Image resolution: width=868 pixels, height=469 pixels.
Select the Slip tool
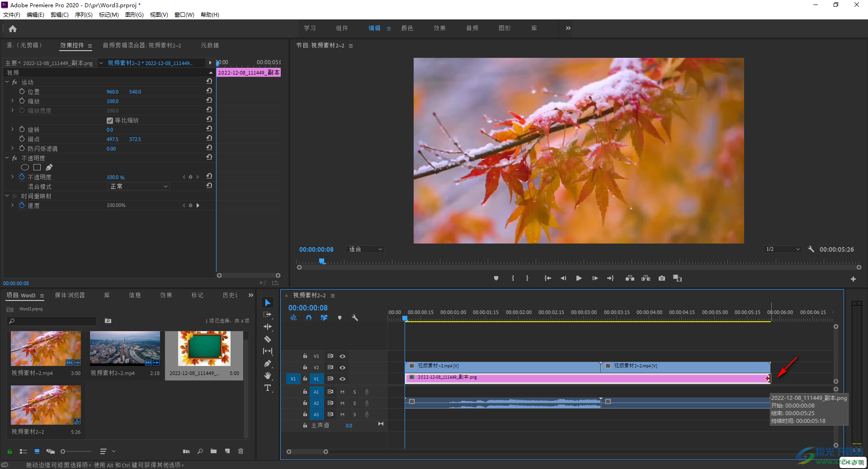tap(268, 351)
